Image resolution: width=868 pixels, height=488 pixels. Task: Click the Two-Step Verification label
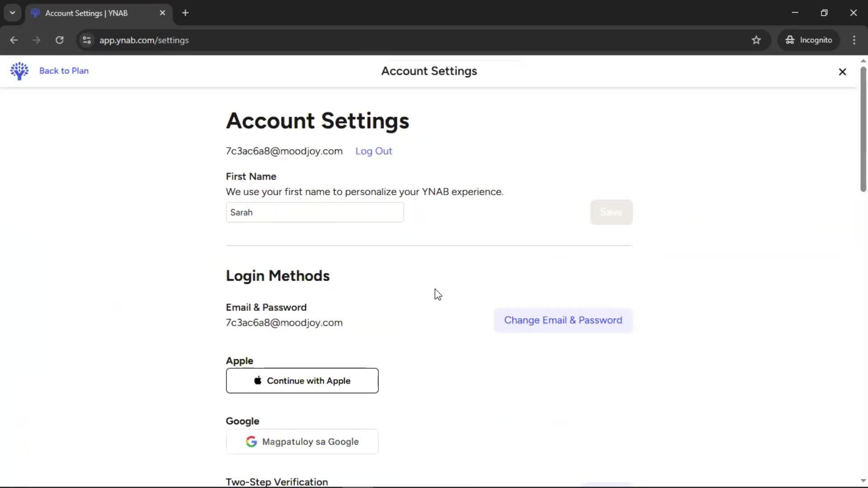tap(277, 482)
